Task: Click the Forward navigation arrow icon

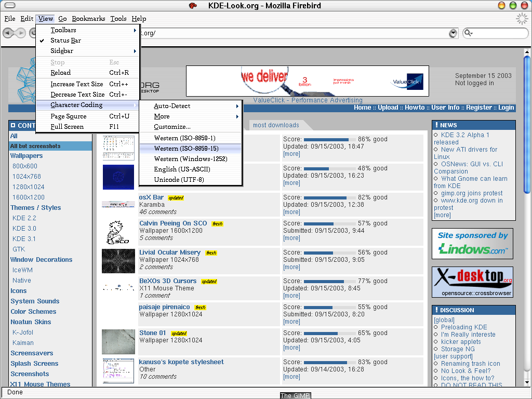Action: (x=20, y=33)
